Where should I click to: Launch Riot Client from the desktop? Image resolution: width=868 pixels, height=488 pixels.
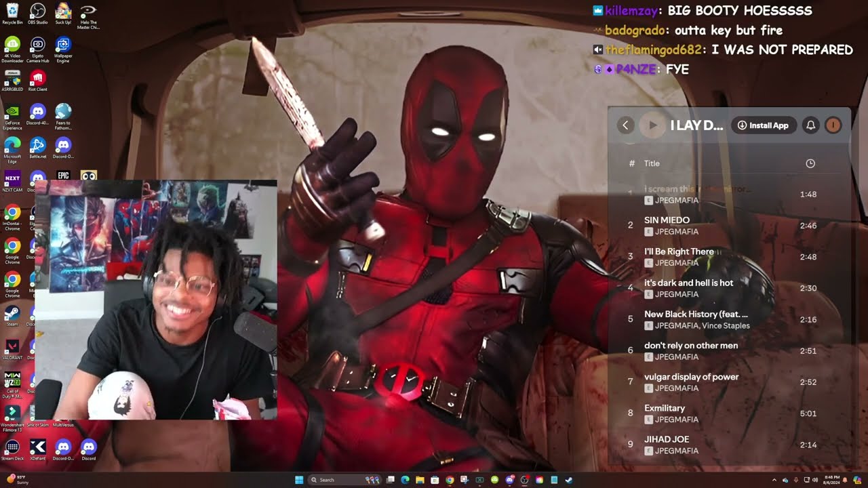(38, 81)
